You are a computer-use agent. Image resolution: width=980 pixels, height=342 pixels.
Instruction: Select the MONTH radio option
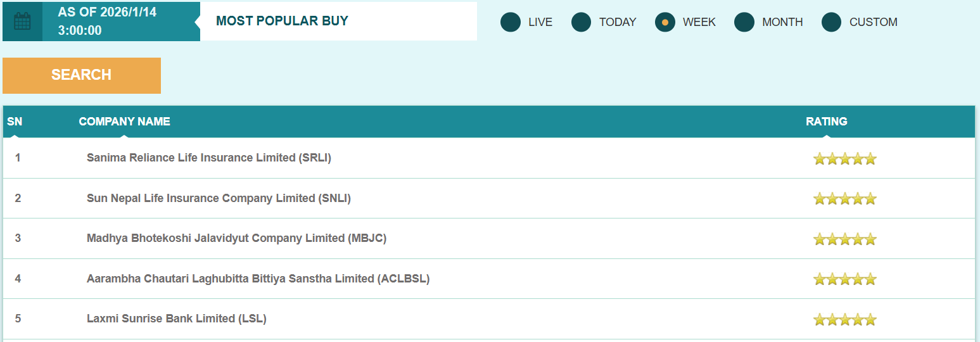744,22
